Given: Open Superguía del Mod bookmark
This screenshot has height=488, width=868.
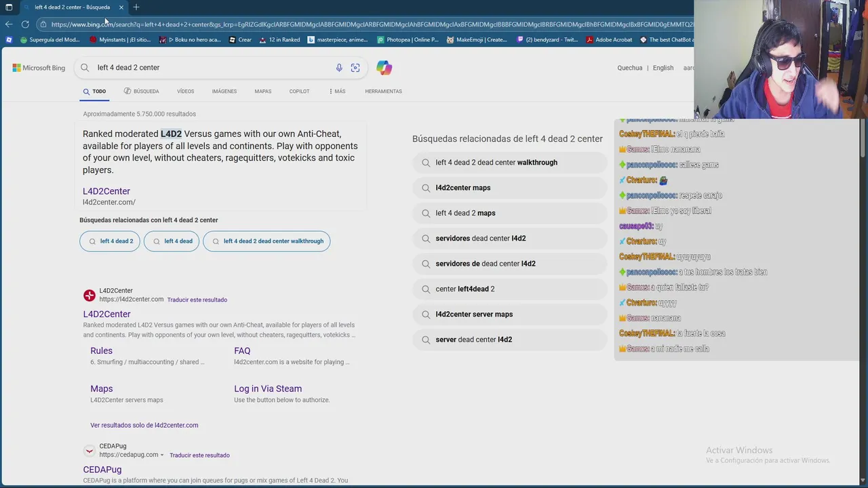Looking at the screenshot, I should coord(50,40).
